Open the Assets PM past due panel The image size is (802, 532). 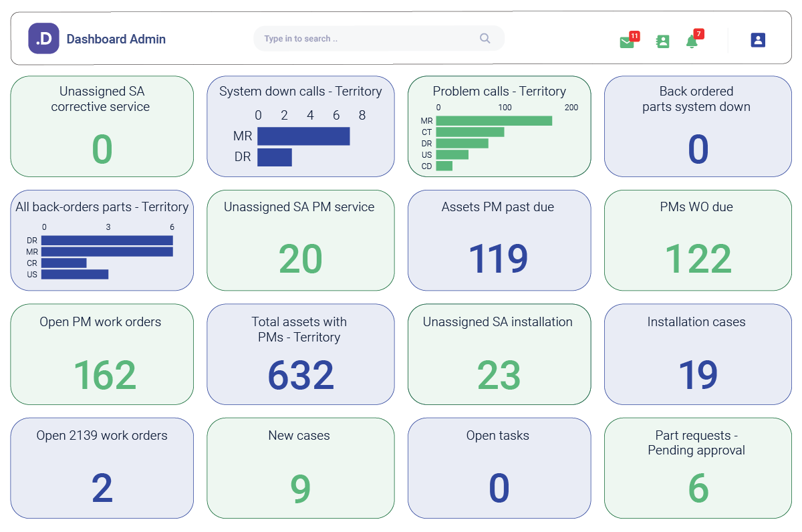coord(499,241)
